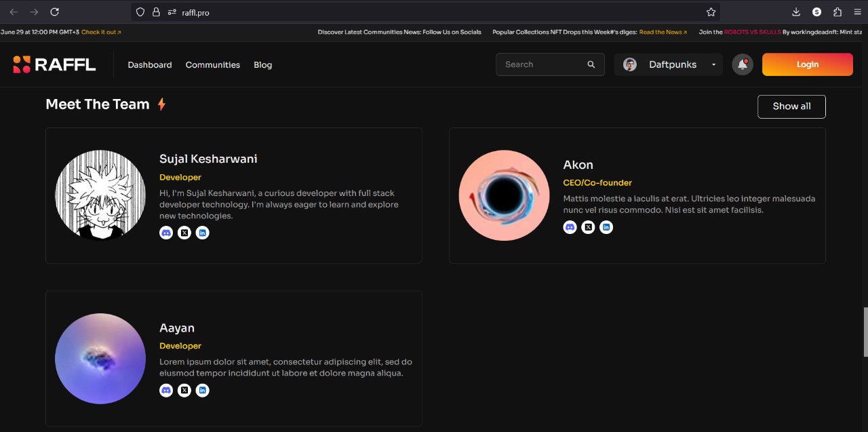Open Sujal Kesharwani's X (Twitter) icon
Screen dimensions: 868x432
tap(184, 233)
